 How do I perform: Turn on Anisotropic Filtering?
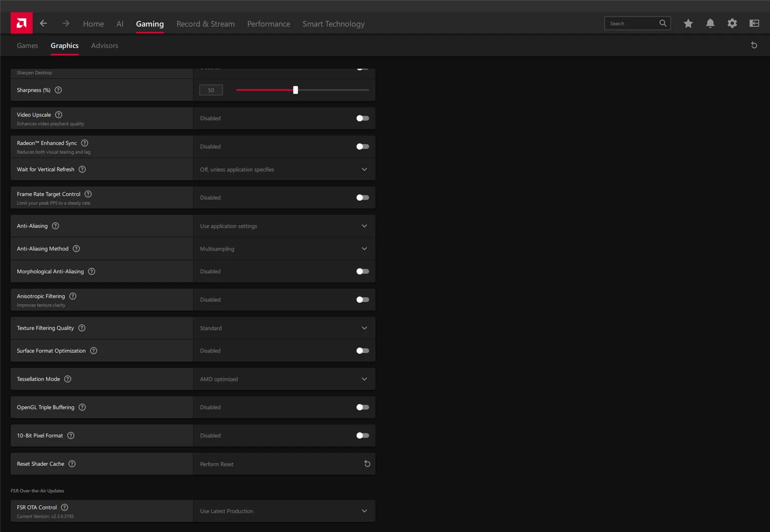[x=362, y=300]
